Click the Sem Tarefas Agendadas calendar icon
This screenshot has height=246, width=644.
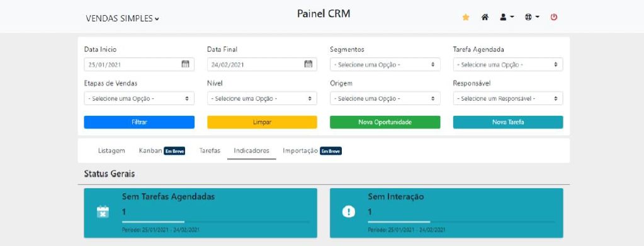pos(103,212)
